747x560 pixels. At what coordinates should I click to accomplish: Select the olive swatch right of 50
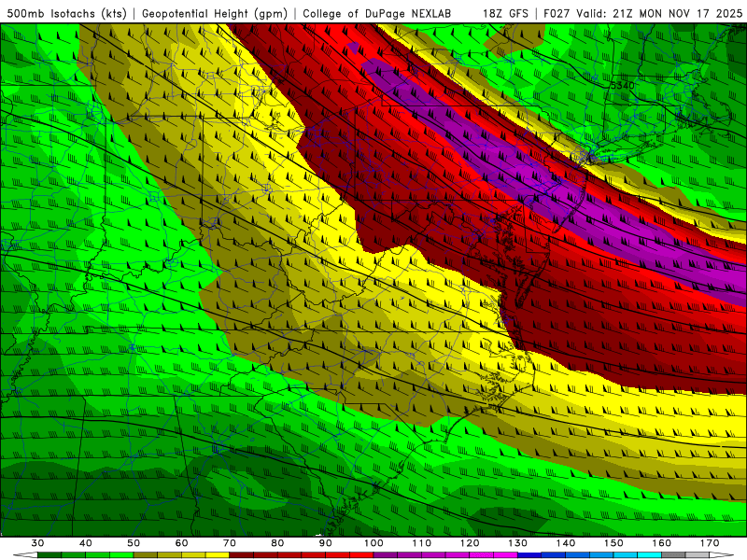pyautogui.click(x=146, y=555)
